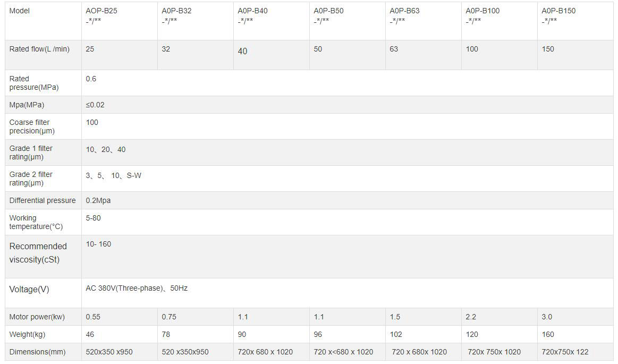Click the working temperature value 5-80

(x=93, y=218)
